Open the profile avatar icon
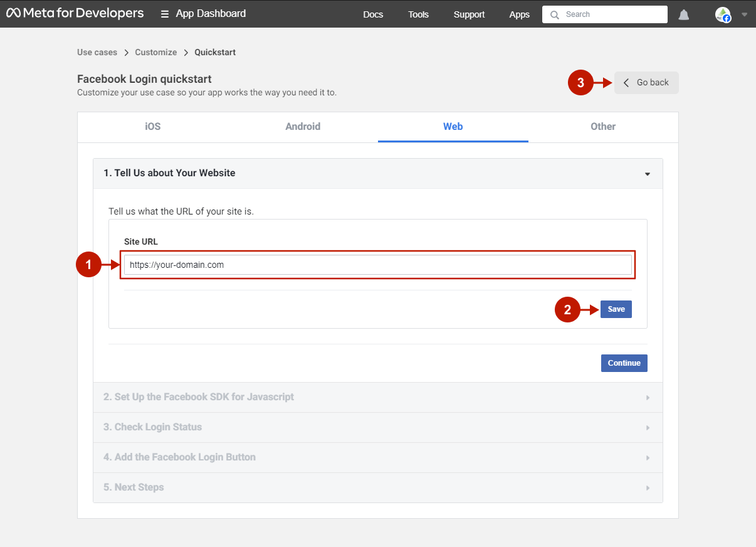756x547 pixels. pos(723,14)
